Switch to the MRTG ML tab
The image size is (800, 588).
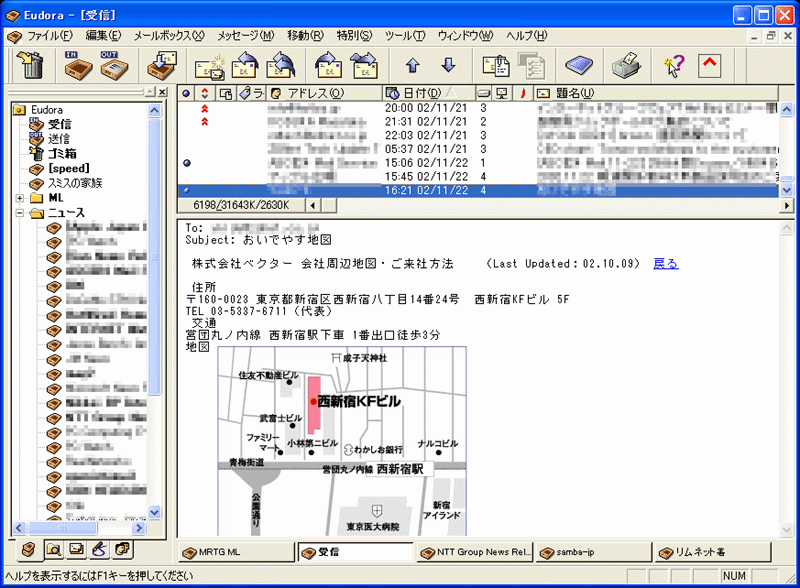tap(236, 552)
